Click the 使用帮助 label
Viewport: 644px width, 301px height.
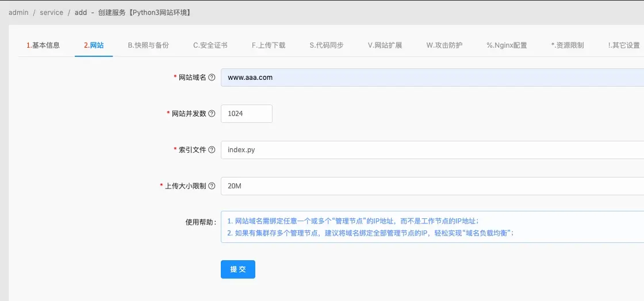[x=201, y=222]
